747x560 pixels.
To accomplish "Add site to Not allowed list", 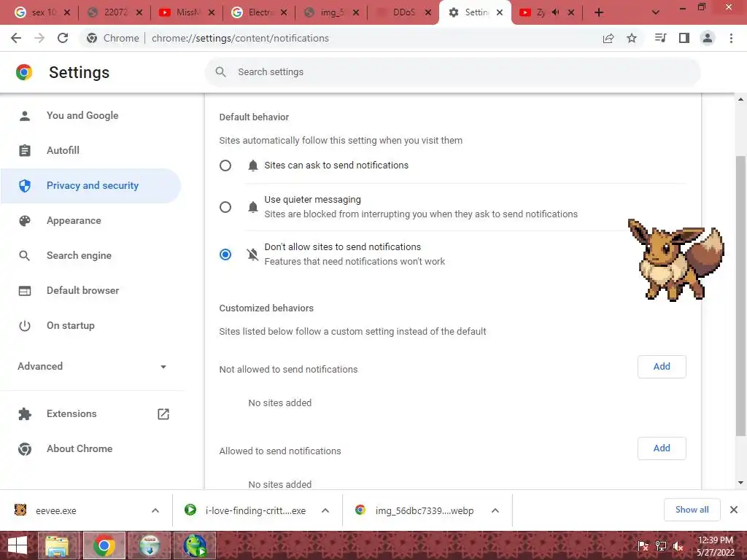I will point(662,367).
